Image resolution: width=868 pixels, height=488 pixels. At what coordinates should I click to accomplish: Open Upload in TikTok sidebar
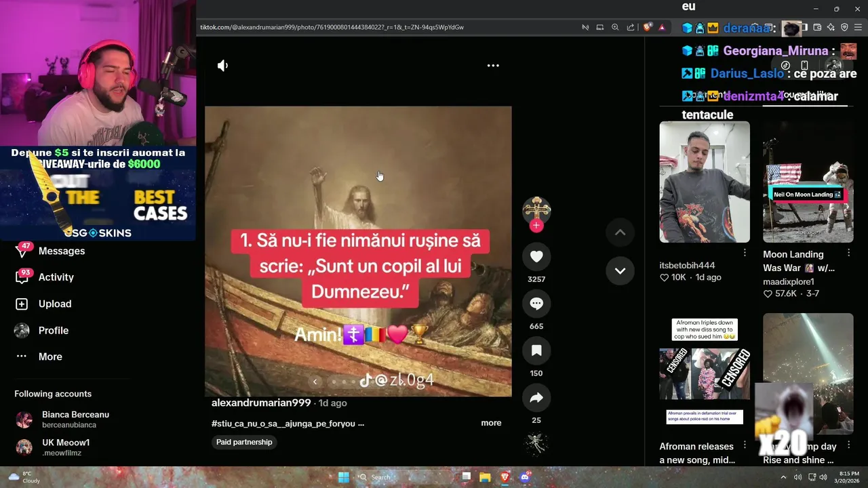55,304
